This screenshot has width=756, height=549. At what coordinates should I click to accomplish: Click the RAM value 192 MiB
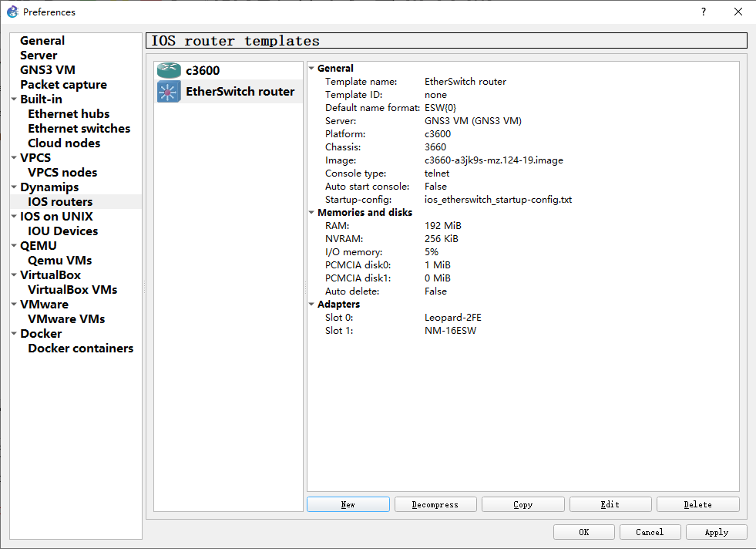[x=442, y=226]
